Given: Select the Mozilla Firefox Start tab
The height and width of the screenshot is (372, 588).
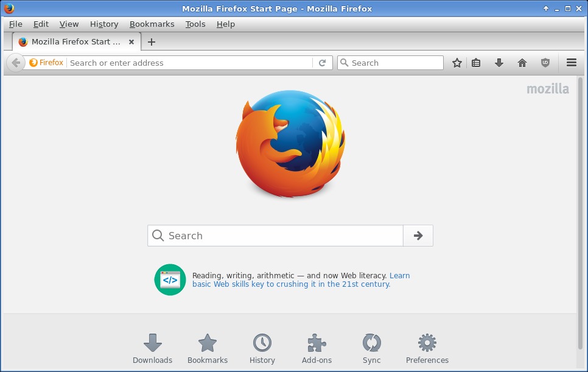Looking at the screenshot, I should point(77,41).
